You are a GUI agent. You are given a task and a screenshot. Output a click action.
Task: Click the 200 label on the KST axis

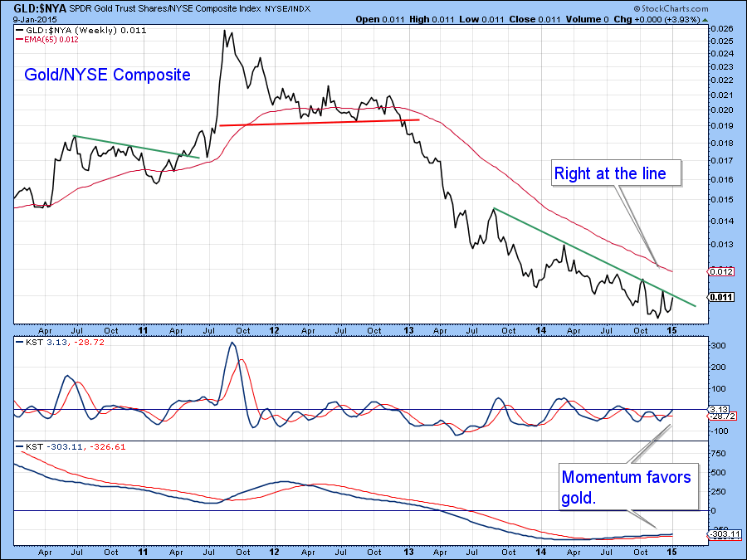pyautogui.click(x=720, y=368)
